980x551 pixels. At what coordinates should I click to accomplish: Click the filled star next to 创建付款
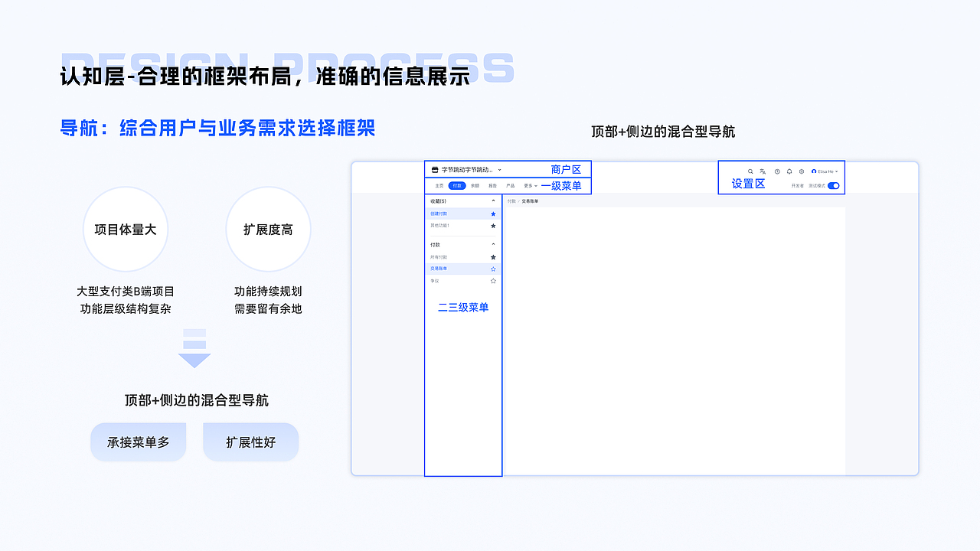493,213
